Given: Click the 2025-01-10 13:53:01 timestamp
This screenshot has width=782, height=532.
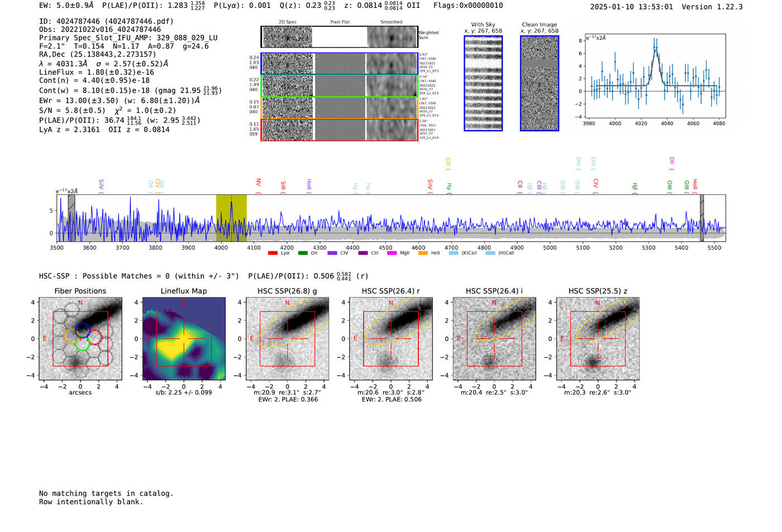Looking at the screenshot, I should pos(632,7).
